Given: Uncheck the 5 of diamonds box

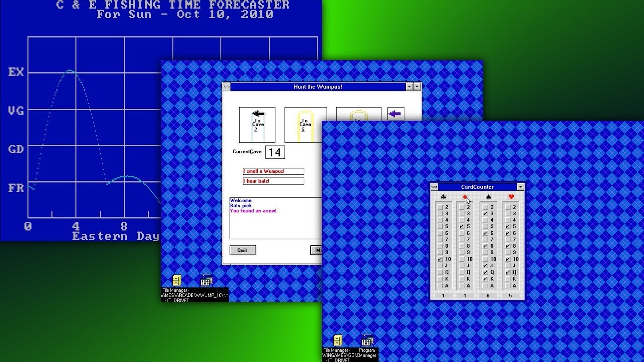Looking at the screenshot, I should pos(462,227).
